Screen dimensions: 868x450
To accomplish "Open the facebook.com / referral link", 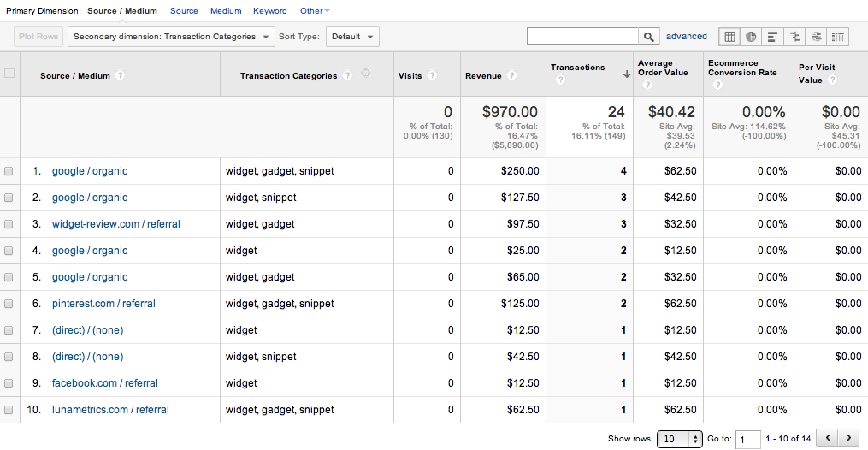I will (x=104, y=383).
